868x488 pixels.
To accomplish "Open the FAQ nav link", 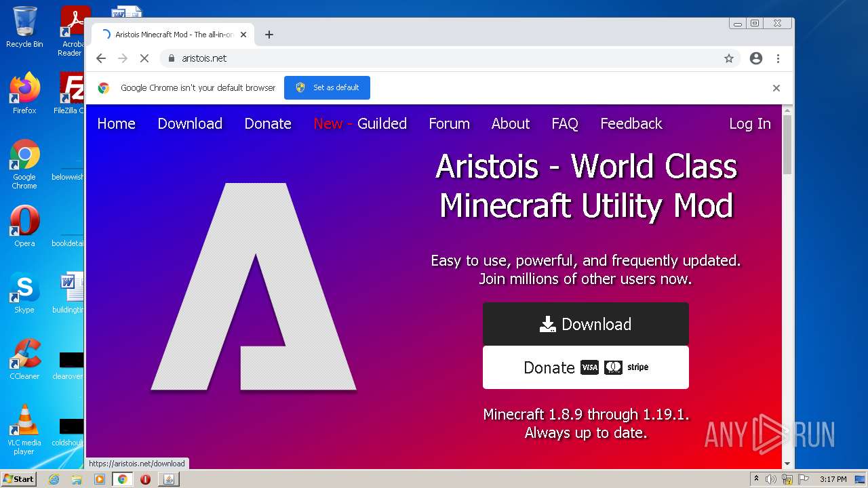I will (565, 123).
